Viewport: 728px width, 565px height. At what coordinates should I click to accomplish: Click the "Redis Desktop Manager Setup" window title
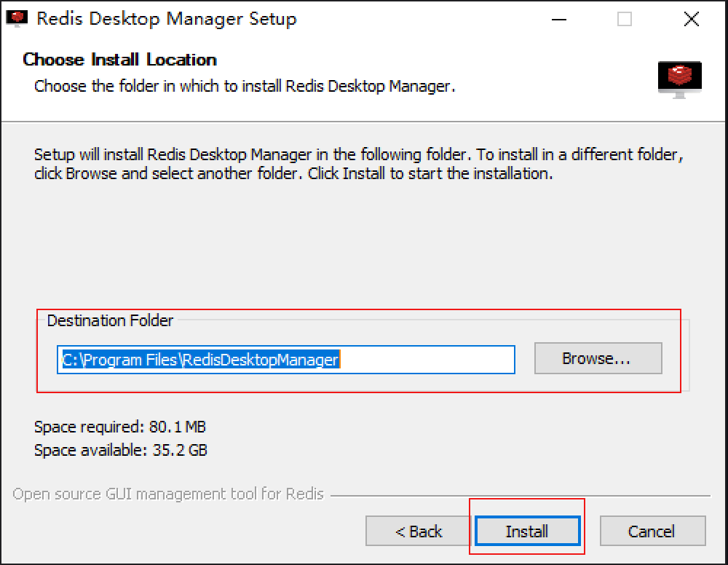tap(167, 19)
